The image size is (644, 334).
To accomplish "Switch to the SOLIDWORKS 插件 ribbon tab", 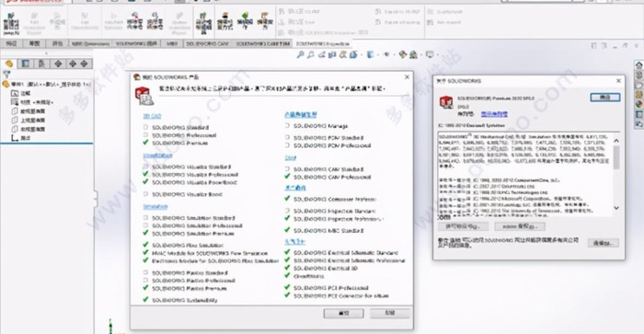I will [x=136, y=43].
